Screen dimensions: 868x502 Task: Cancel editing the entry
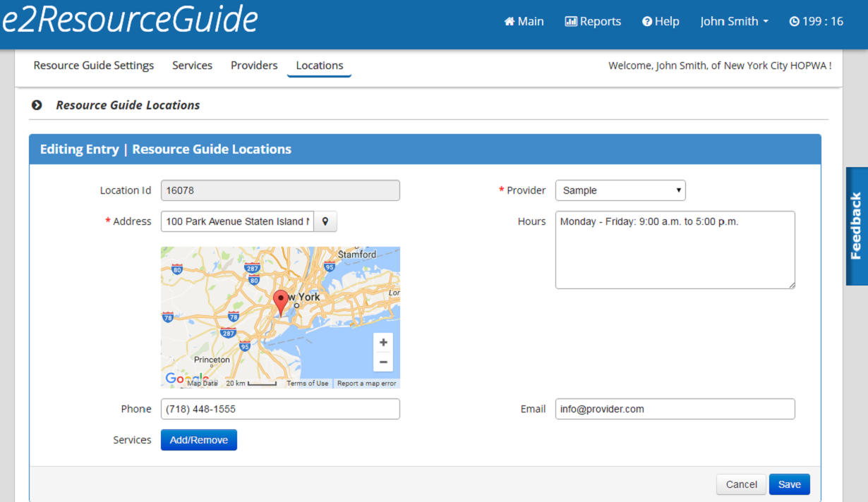[741, 484]
